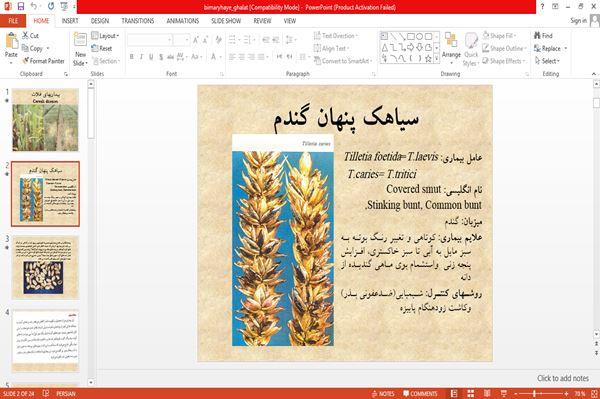Toggle the Comments pane in status bar
600x399 pixels.
(420, 394)
